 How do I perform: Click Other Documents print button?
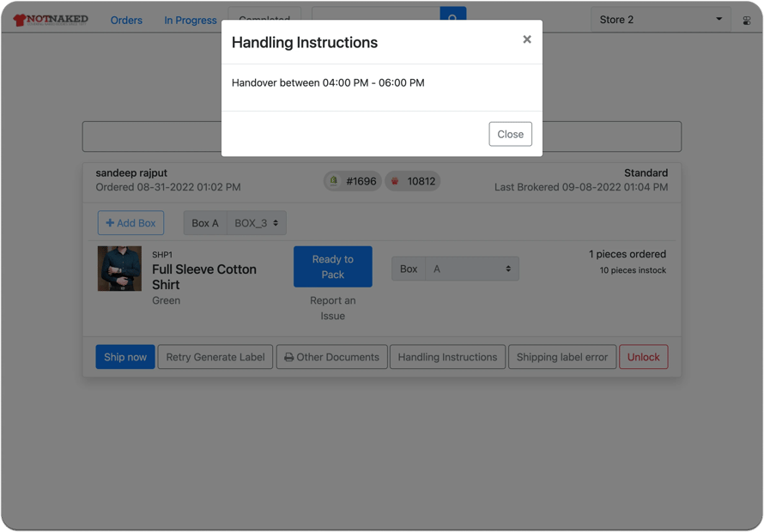332,357
